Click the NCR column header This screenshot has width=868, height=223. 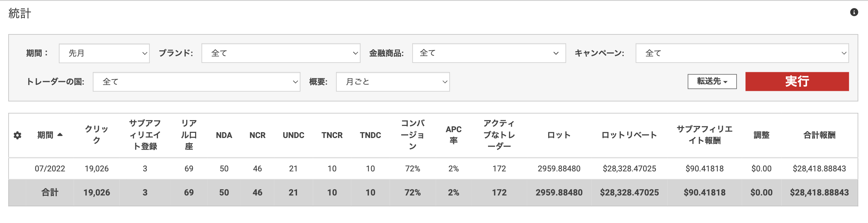(x=257, y=135)
